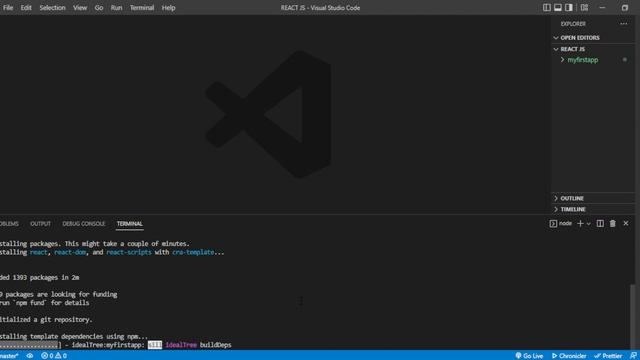Image resolution: width=640 pixels, height=360 pixels.
Task: Click the node terminal shell icon
Action: tap(553, 224)
